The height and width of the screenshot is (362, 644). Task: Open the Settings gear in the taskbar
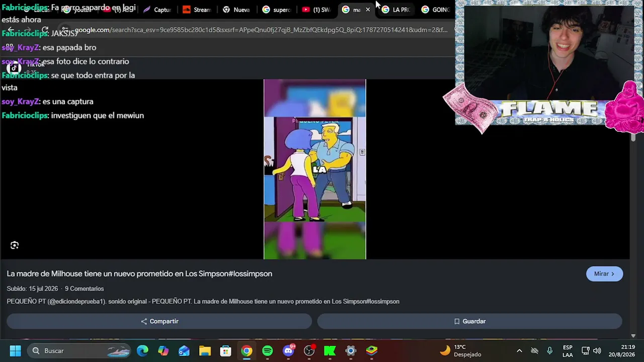pyautogui.click(x=351, y=350)
